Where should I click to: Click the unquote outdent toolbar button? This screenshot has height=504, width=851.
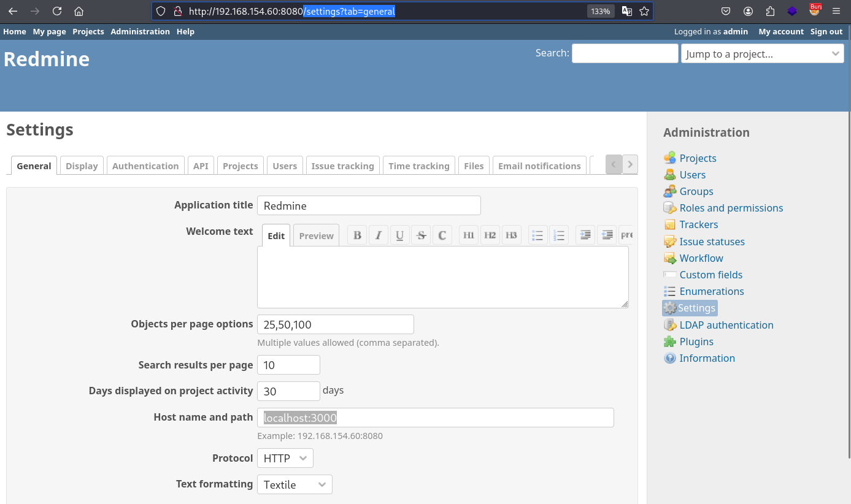607,235
